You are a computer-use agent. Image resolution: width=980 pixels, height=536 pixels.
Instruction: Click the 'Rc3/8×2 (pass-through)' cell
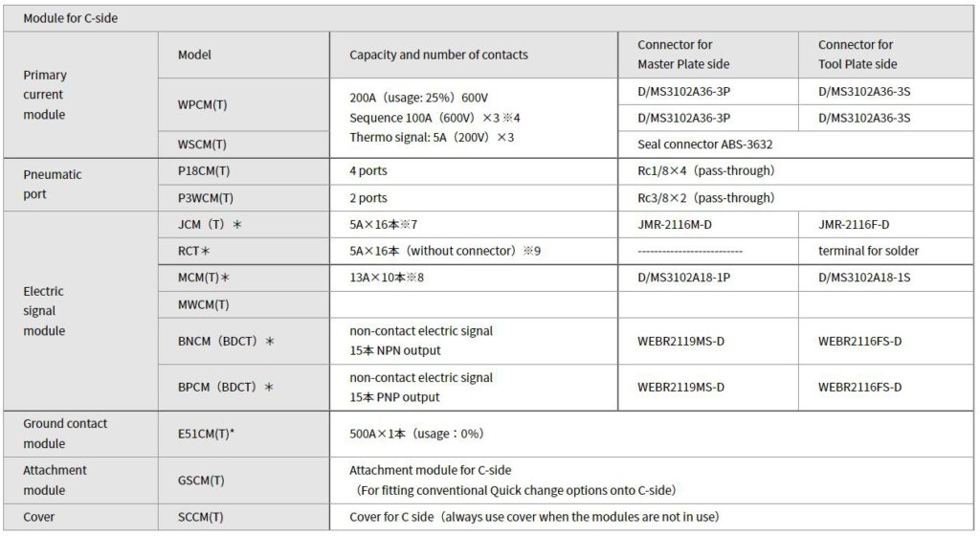[x=795, y=198]
